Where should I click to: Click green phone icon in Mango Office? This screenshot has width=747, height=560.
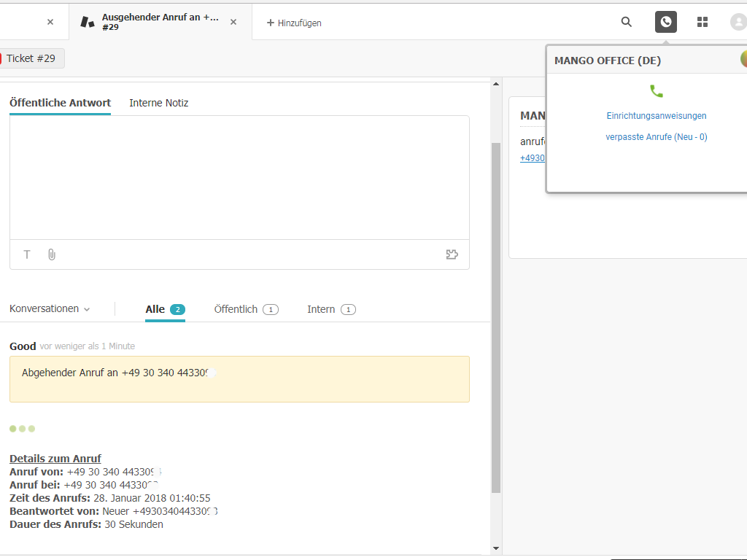click(657, 91)
